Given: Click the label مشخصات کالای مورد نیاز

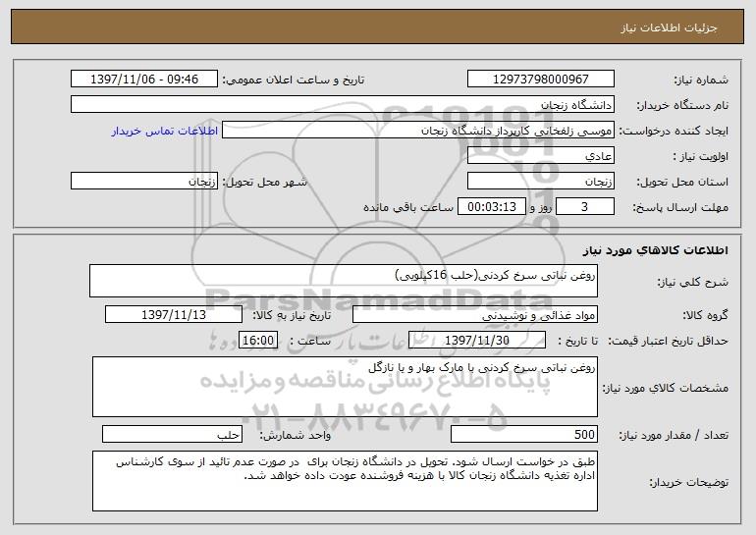Looking at the screenshot, I should [666, 388].
